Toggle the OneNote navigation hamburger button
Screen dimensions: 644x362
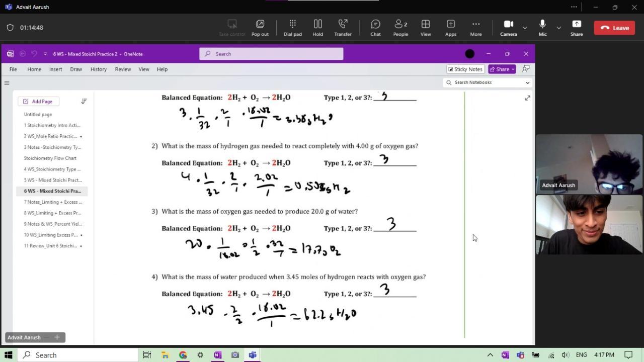pyautogui.click(x=7, y=83)
